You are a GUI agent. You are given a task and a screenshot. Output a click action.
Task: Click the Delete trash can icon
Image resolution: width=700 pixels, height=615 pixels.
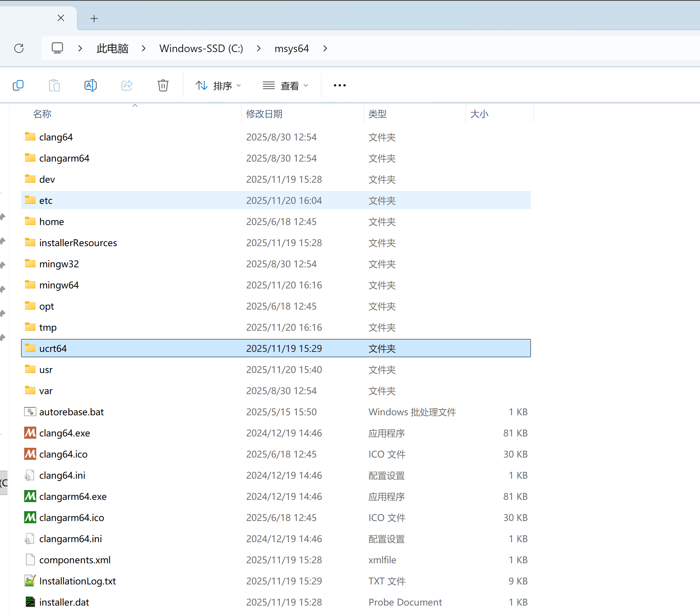point(163,86)
